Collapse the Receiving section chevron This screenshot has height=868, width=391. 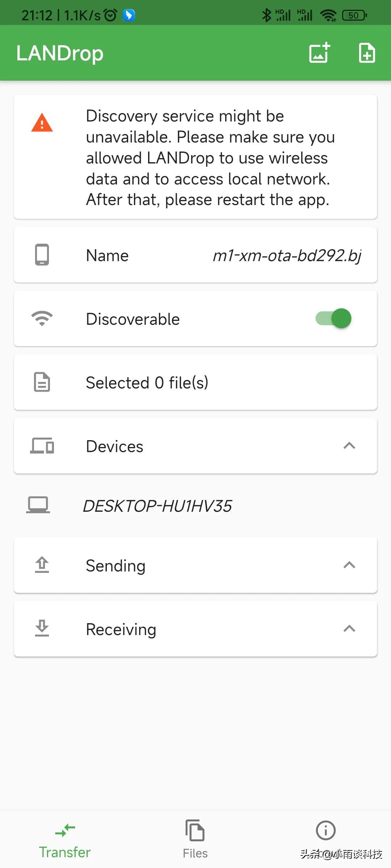[349, 629]
